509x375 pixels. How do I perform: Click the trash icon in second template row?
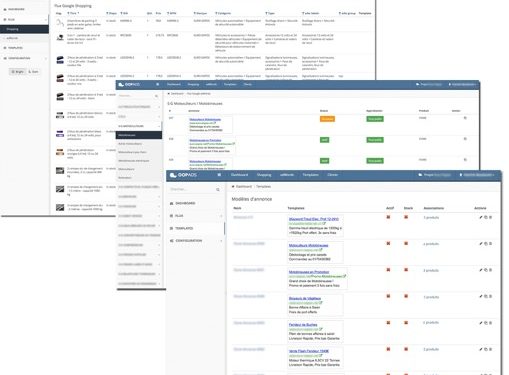[x=490, y=244]
